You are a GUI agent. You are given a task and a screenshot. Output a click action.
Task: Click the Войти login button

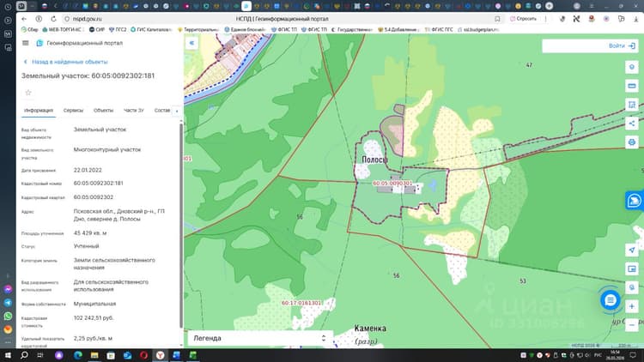pyautogui.click(x=622, y=46)
